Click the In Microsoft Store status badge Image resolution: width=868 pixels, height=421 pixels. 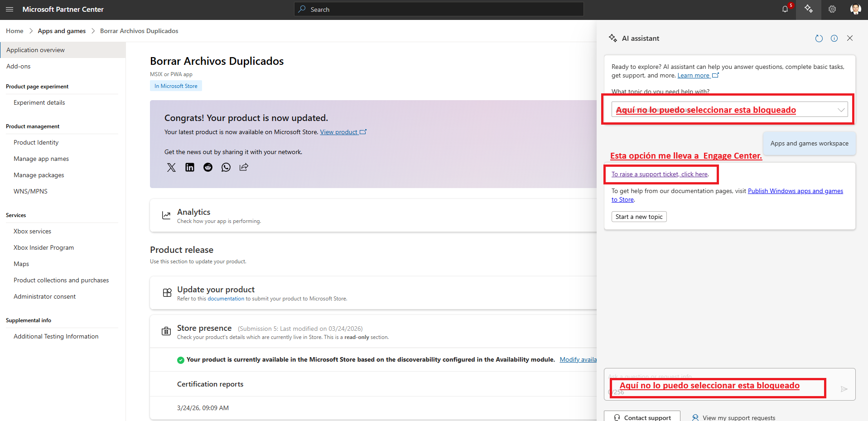pos(176,86)
